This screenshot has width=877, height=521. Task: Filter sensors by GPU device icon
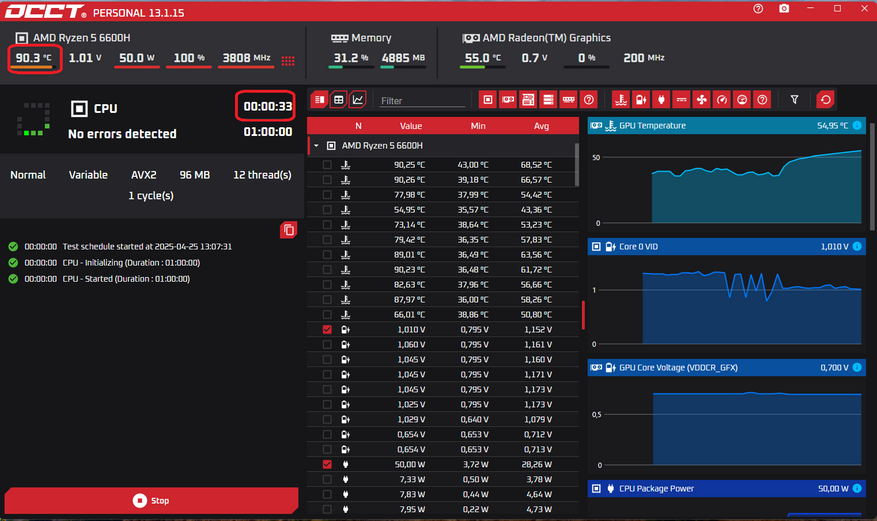508,100
